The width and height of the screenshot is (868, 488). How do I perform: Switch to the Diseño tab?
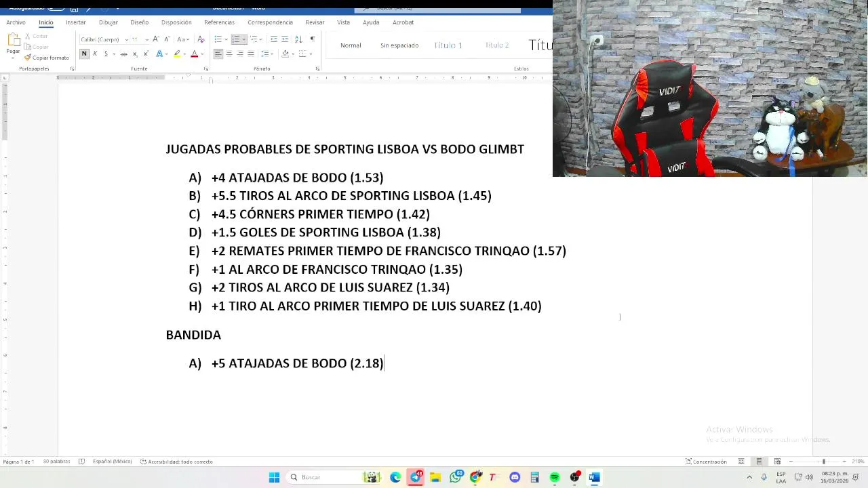coord(140,22)
